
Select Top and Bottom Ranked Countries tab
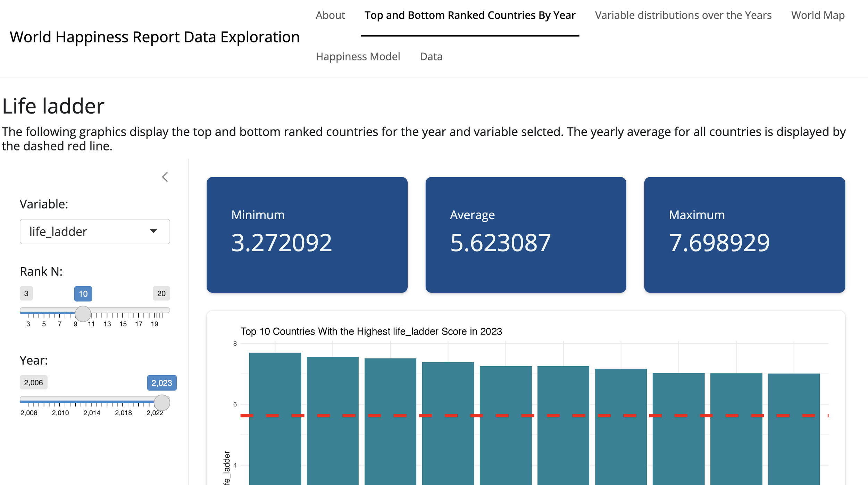(470, 15)
